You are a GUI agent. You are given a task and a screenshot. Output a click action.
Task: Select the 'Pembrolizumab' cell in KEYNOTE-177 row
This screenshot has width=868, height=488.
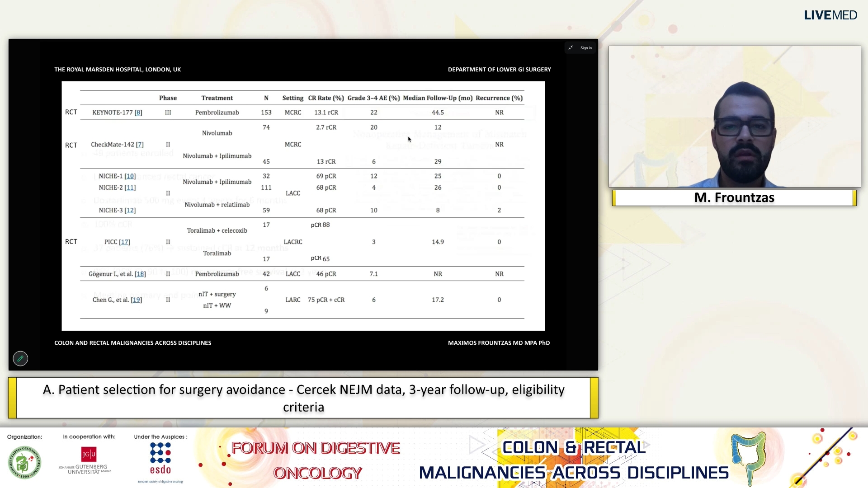pos(217,113)
